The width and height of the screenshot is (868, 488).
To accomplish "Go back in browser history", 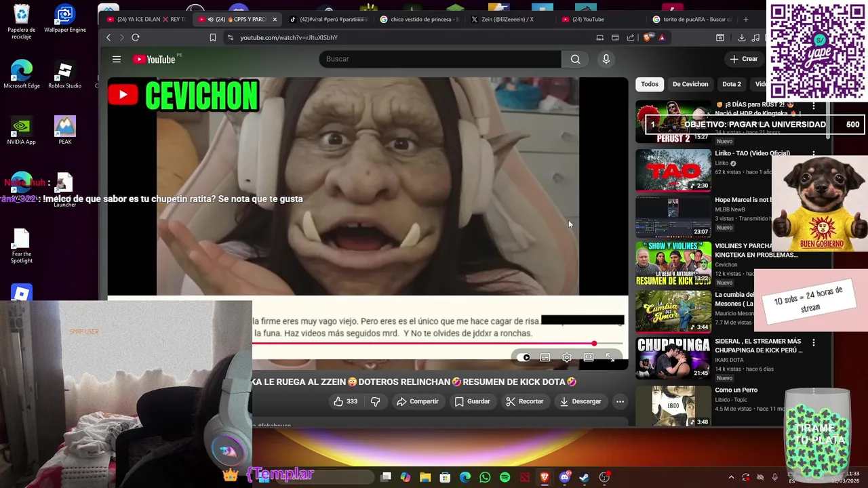I will click(108, 37).
